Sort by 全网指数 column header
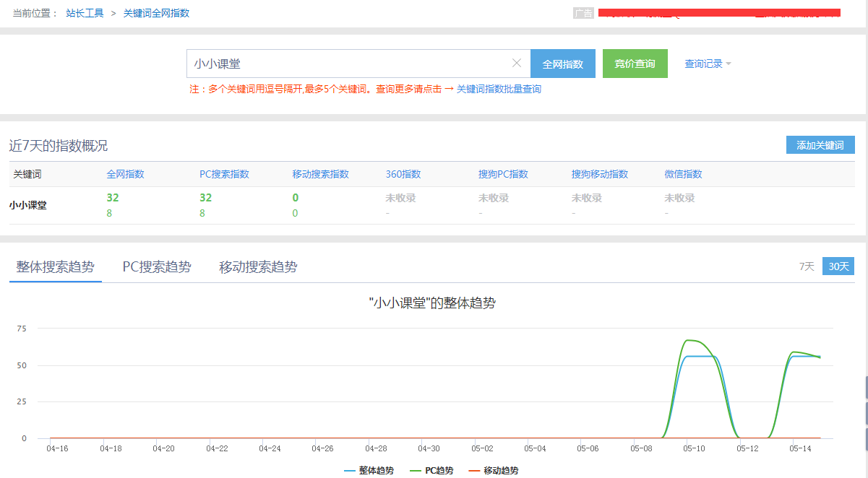 click(125, 174)
